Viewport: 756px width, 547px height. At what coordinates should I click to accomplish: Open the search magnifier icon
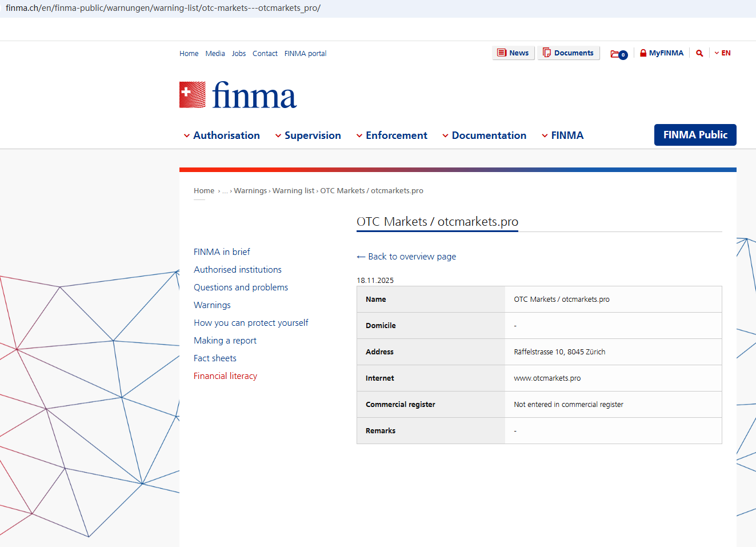point(699,53)
